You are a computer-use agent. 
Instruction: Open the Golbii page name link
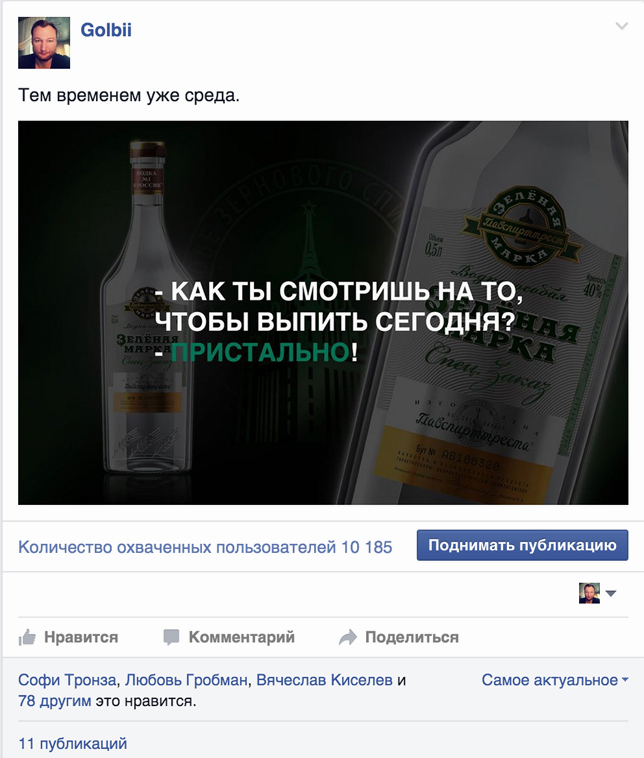[106, 30]
